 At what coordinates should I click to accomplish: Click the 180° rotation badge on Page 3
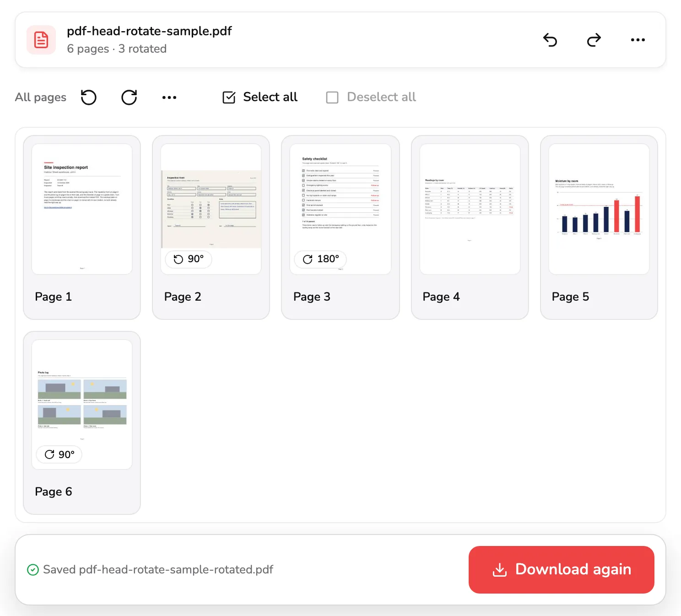[321, 259]
